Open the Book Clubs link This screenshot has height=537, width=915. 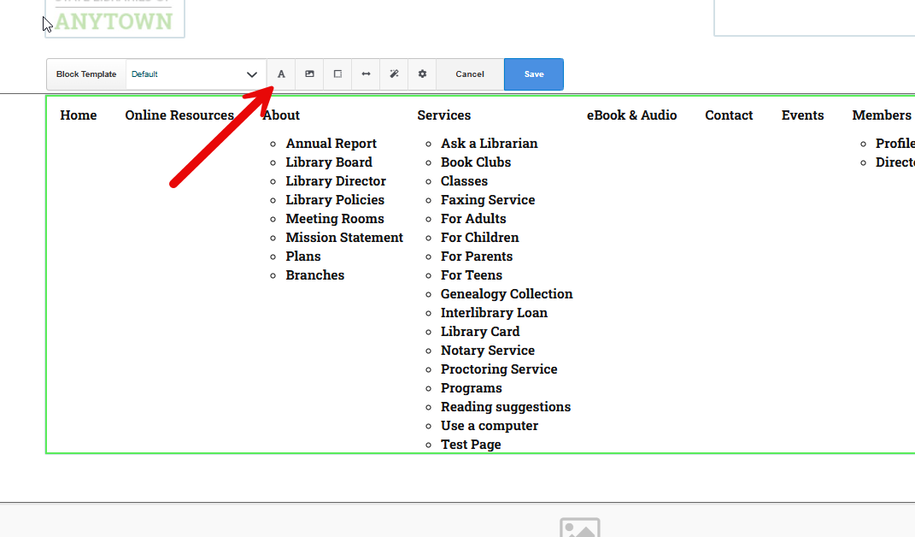pos(476,162)
